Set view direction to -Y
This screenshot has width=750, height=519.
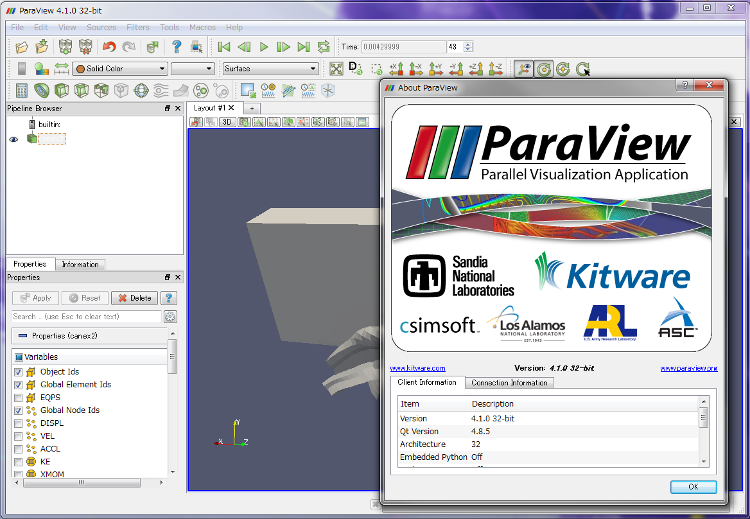pos(456,69)
